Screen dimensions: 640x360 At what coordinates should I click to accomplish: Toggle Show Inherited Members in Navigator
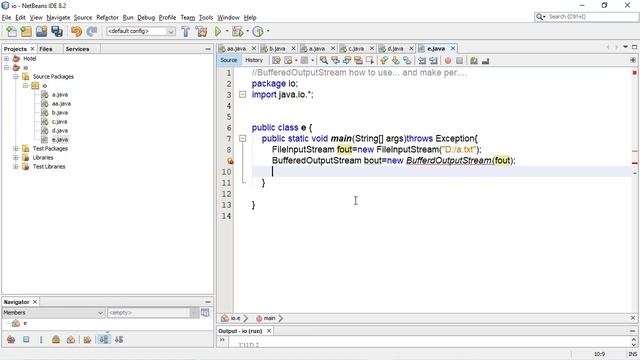tap(11, 340)
